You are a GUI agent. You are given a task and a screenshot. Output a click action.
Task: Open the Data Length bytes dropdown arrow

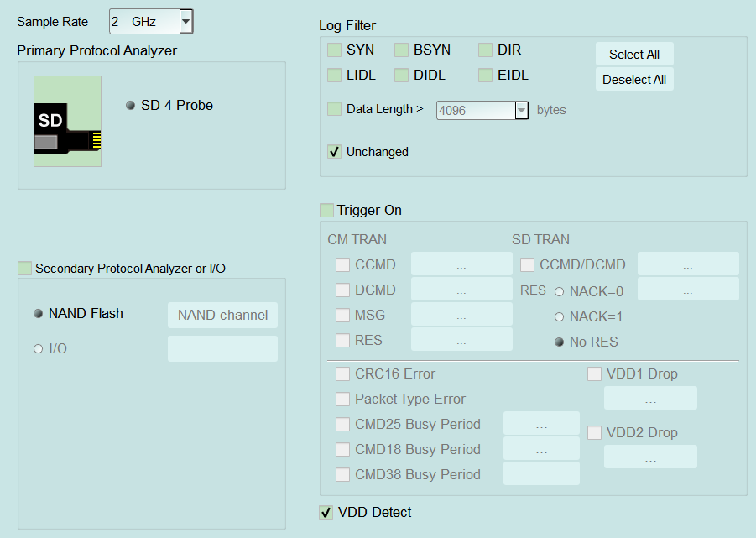521,111
